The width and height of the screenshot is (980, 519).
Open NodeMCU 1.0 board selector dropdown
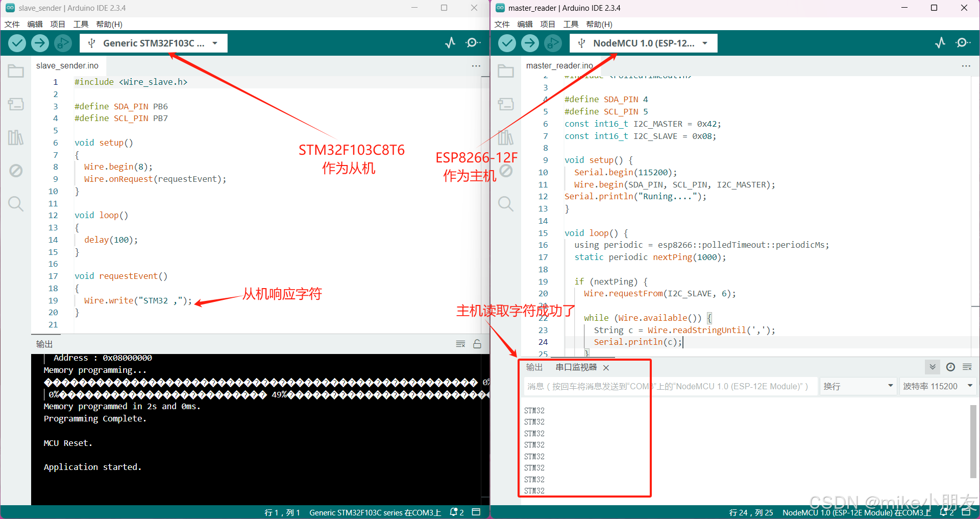tap(644, 43)
